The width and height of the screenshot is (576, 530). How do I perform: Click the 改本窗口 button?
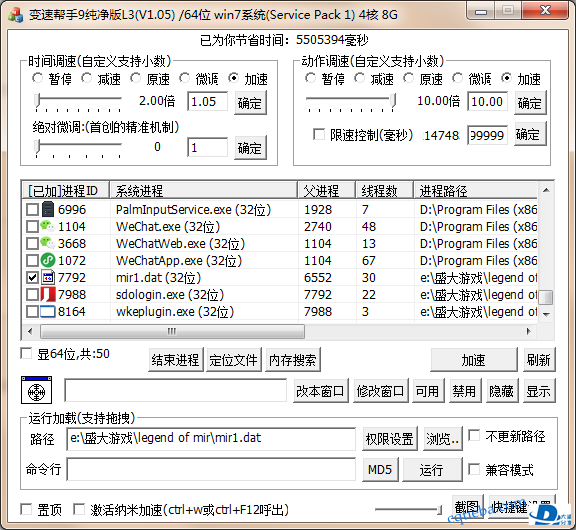[x=320, y=391]
